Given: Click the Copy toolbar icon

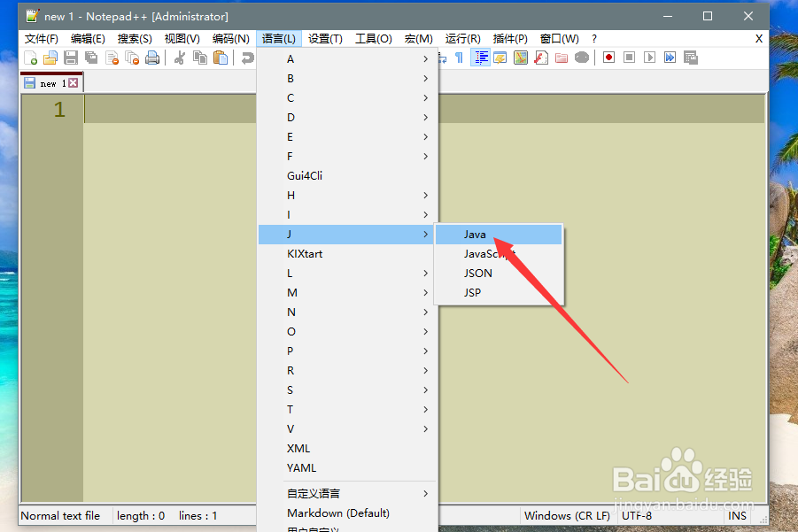Looking at the screenshot, I should click(200, 58).
